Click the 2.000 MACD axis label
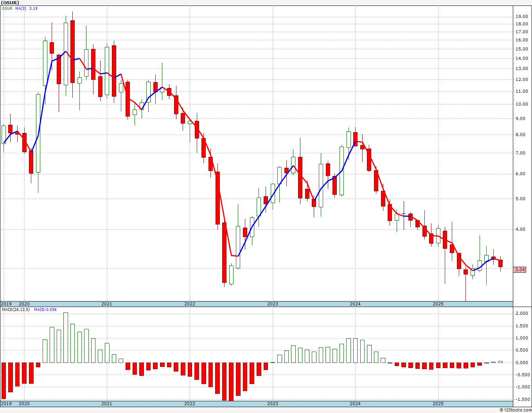This screenshot has width=532, height=413. tap(521, 313)
